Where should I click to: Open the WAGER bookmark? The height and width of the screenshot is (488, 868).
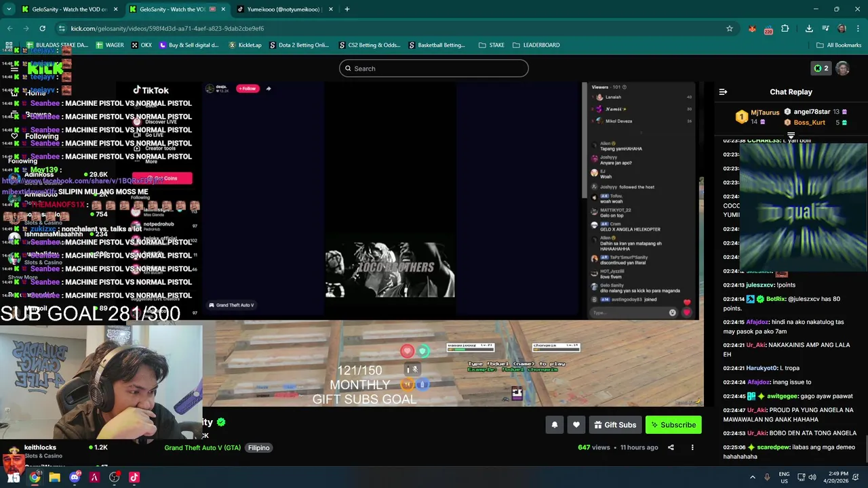(x=110, y=45)
